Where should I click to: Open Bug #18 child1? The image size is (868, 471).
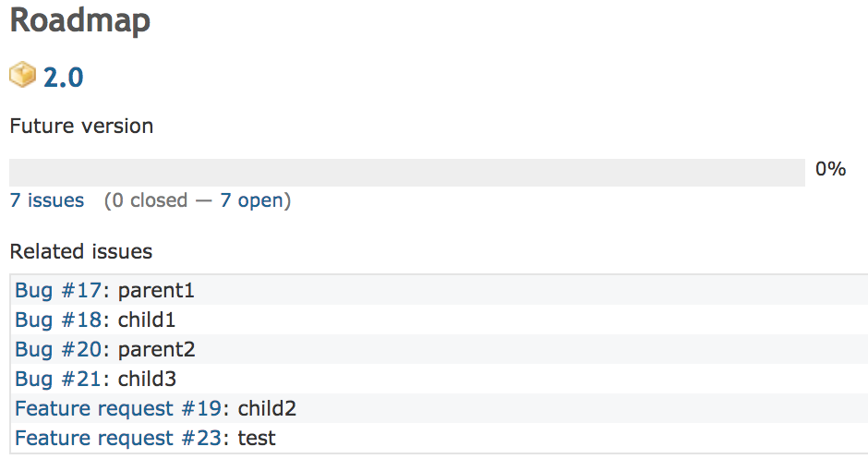58,320
